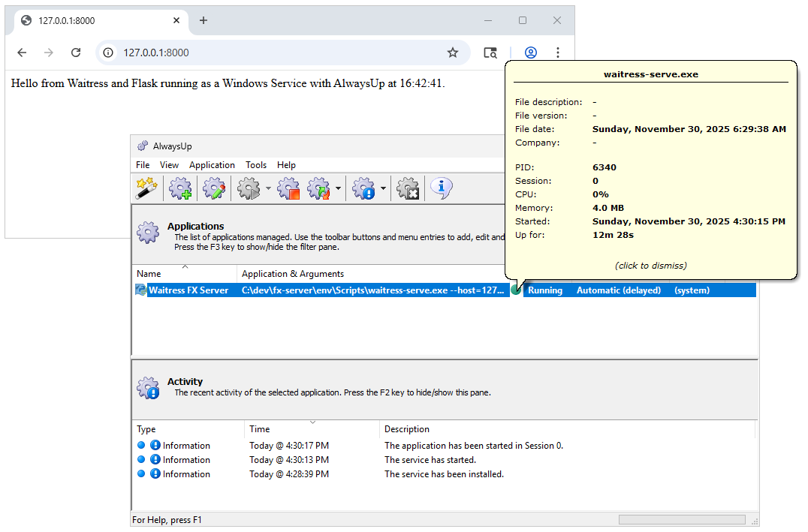This screenshot has height=532, width=808.
Task: Click the Restart Application toolbar icon
Action: click(x=319, y=188)
